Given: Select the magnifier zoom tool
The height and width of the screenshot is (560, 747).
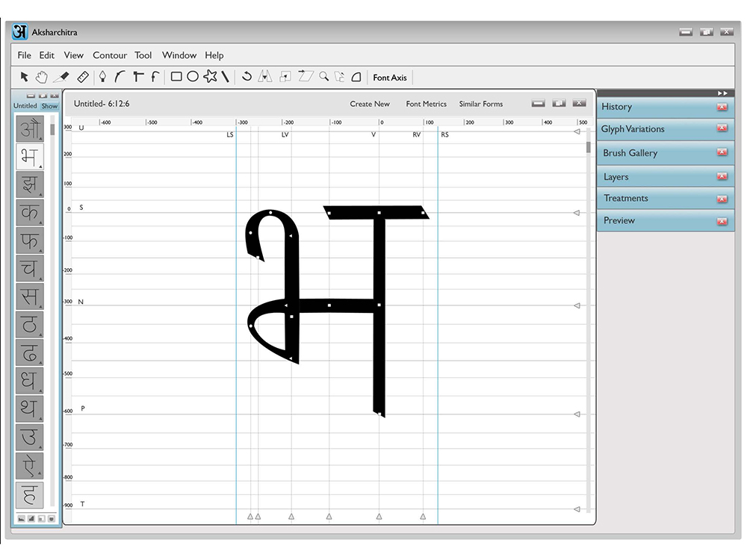Looking at the screenshot, I should pyautogui.click(x=324, y=76).
